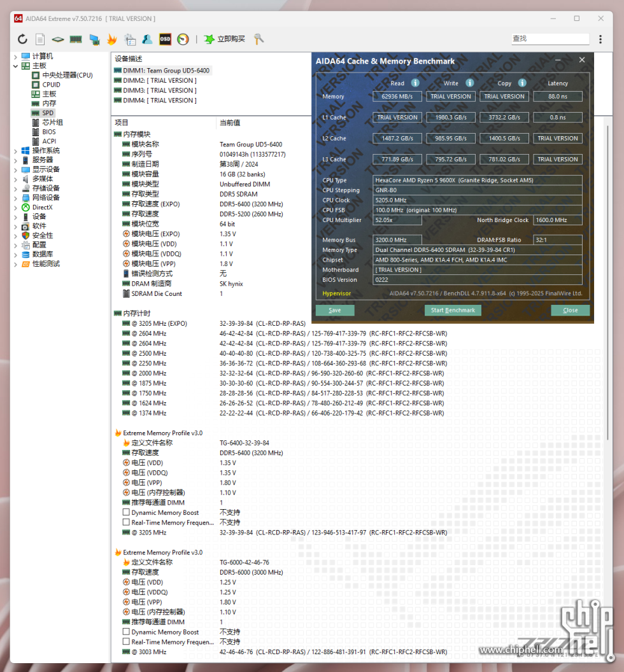The width and height of the screenshot is (624, 672).
Task: Open the three-dot menu in the toolbar
Action: 600,39
